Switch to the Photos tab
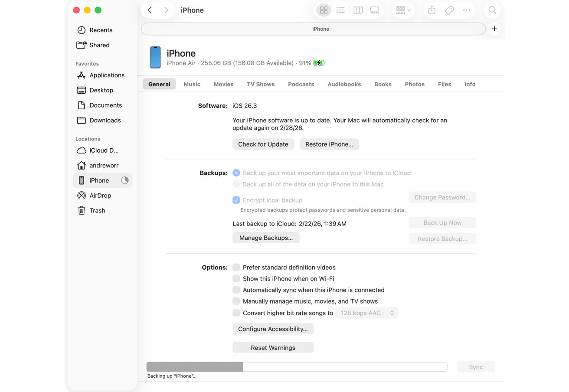This screenshot has height=392, width=569. [x=415, y=85]
